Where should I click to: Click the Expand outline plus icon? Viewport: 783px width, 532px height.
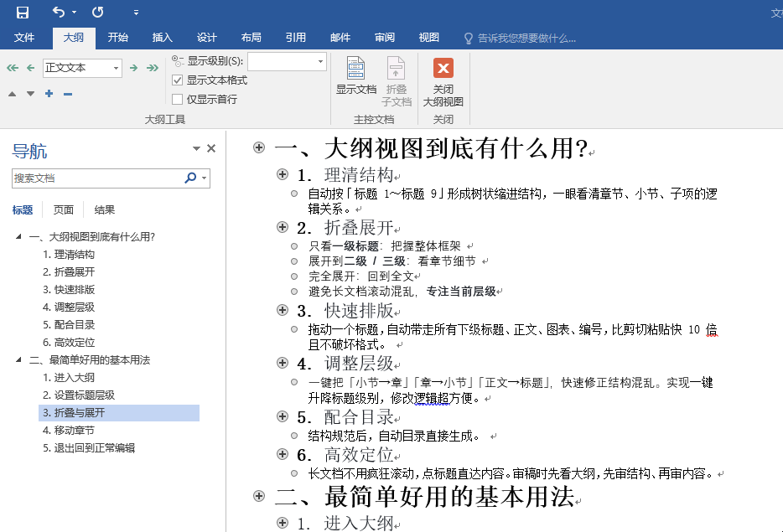48,93
